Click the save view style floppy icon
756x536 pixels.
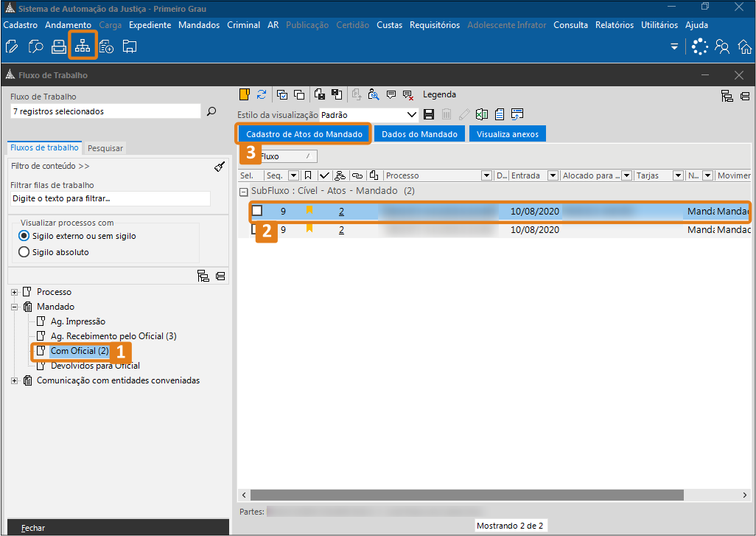coord(430,115)
